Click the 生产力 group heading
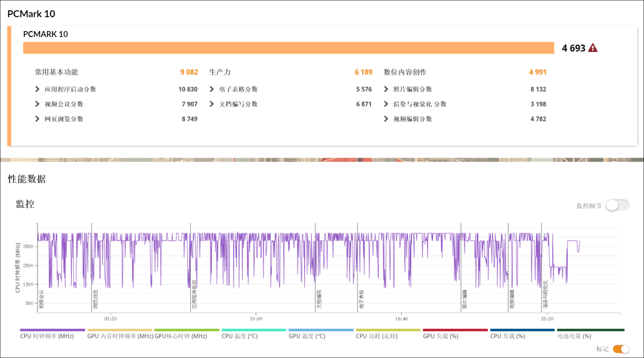Screen dimensions: 644x358 pyautogui.click(x=219, y=72)
